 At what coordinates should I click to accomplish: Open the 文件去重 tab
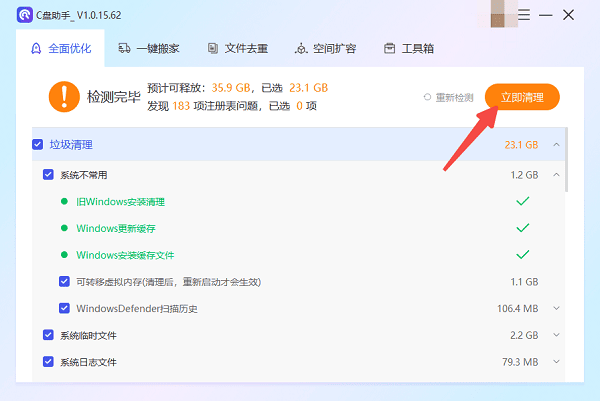coord(238,49)
